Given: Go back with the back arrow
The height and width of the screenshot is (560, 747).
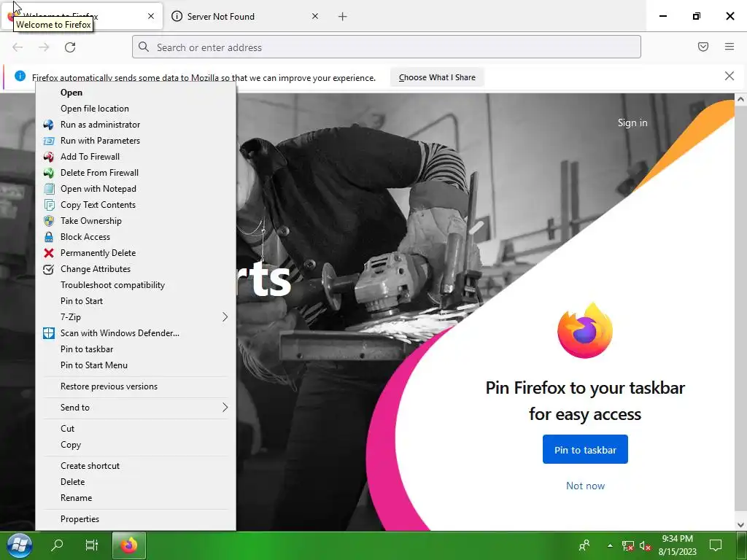Looking at the screenshot, I should (x=18, y=47).
